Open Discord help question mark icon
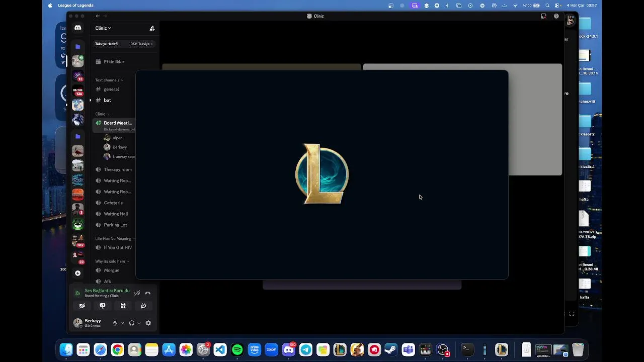This screenshot has height=362, width=644. point(556,16)
